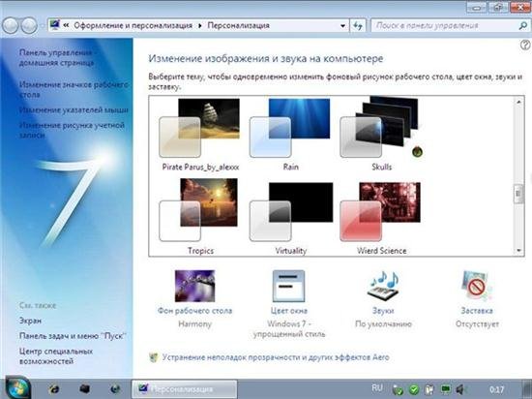Screen dimensions: 532x399
Task: Open Устранение неполадок прозрачности Aero link
Action: 276,357
